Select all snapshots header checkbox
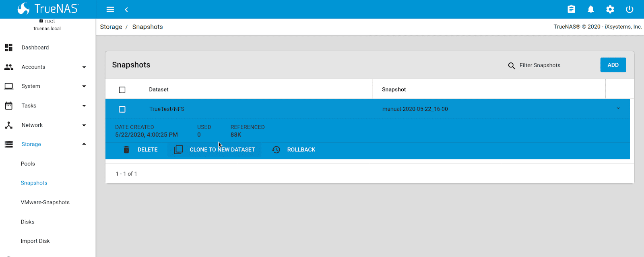The width and height of the screenshot is (644, 257). [x=122, y=90]
